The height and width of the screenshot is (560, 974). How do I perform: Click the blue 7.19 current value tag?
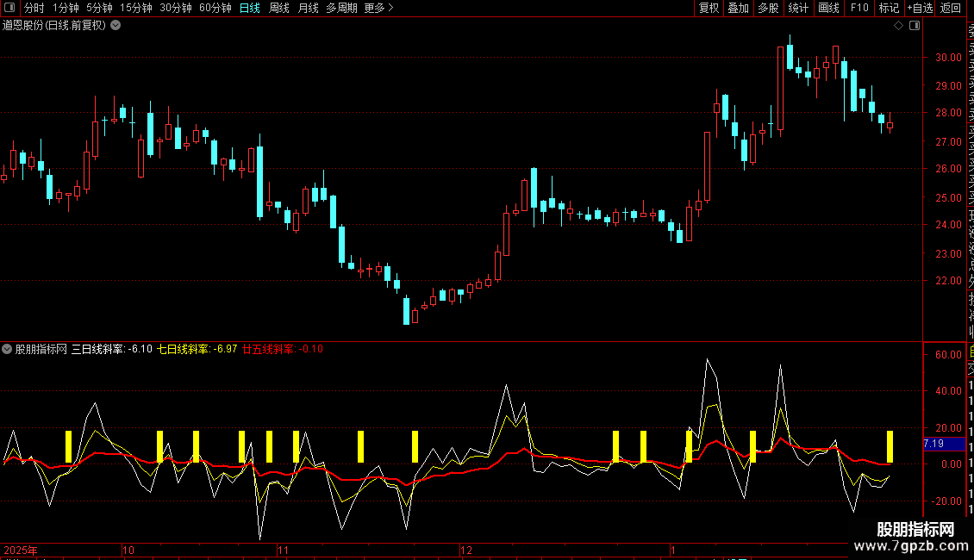click(944, 444)
